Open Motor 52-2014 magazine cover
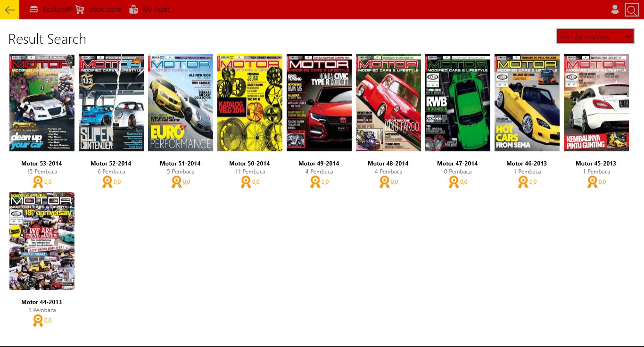Image resolution: width=644 pixels, height=347 pixels. (111, 102)
